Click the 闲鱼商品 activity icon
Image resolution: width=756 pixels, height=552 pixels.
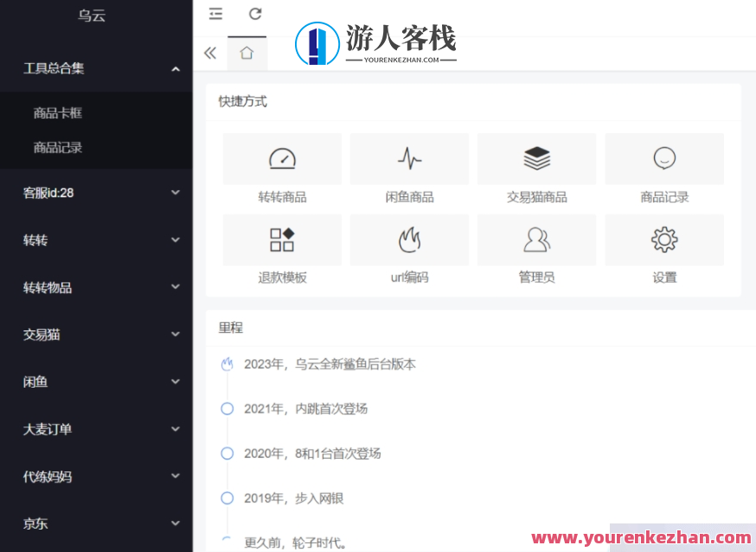(409, 158)
